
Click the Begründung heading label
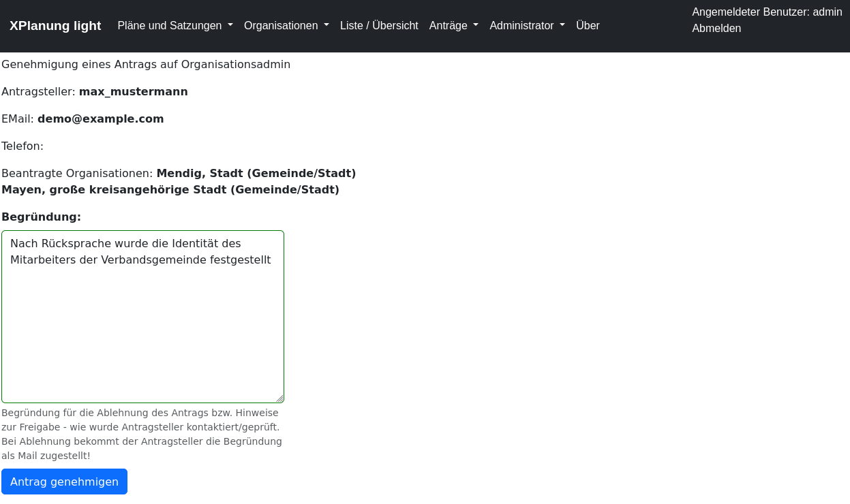pos(42,217)
